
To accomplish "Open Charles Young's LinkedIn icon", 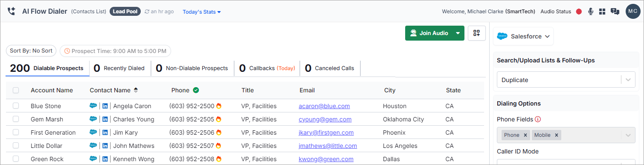I will point(105,119).
